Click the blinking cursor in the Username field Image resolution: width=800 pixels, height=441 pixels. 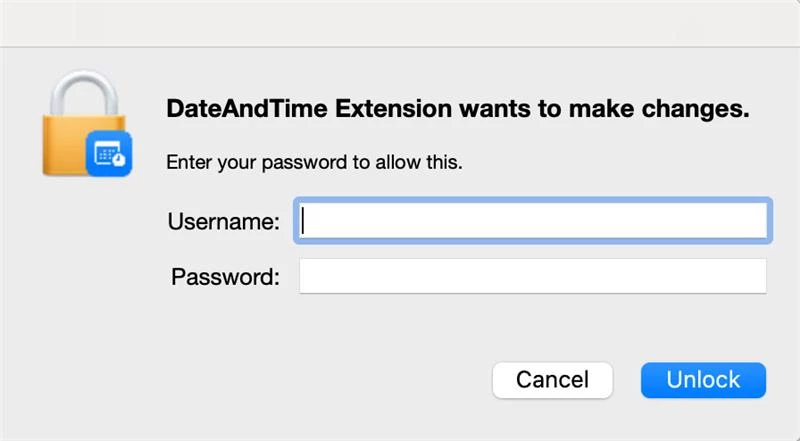pyautogui.click(x=303, y=220)
